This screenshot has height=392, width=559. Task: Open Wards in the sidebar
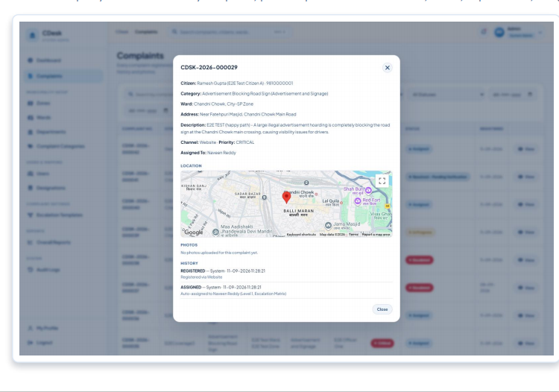64,117
